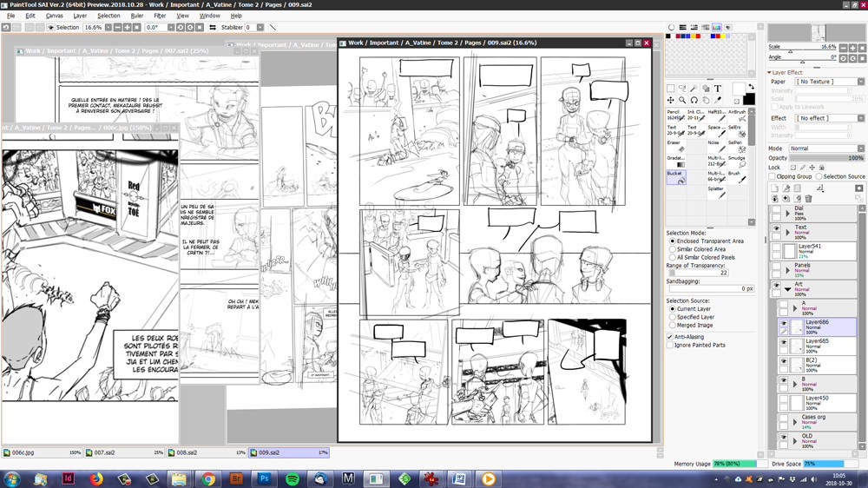The width and height of the screenshot is (868, 488).
Task: Switch to the 007.sai2 document tab
Action: (x=124, y=452)
